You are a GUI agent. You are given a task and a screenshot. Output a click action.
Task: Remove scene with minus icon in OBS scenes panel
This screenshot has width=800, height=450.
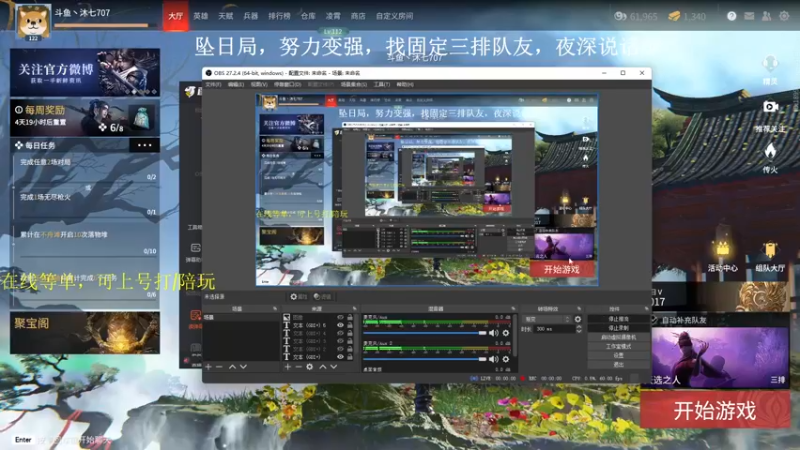point(219,366)
